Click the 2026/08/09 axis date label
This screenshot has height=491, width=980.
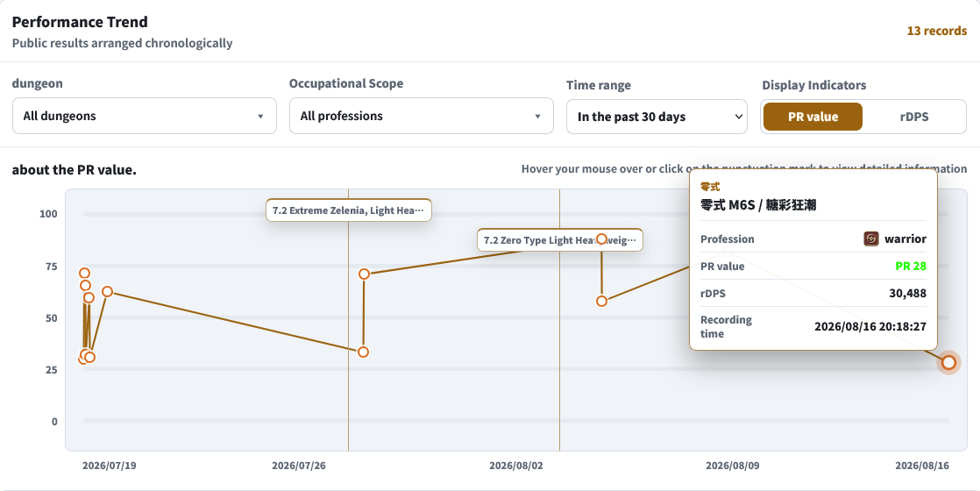(733, 466)
